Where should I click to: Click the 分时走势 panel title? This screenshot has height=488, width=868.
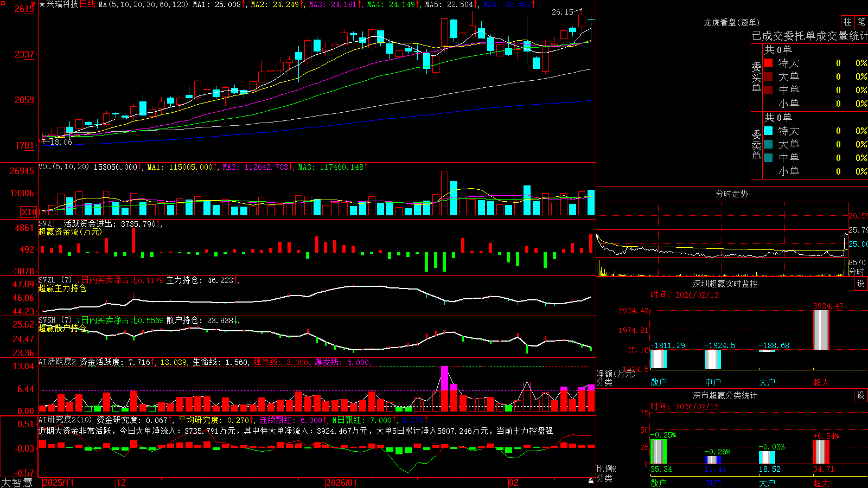731,194
